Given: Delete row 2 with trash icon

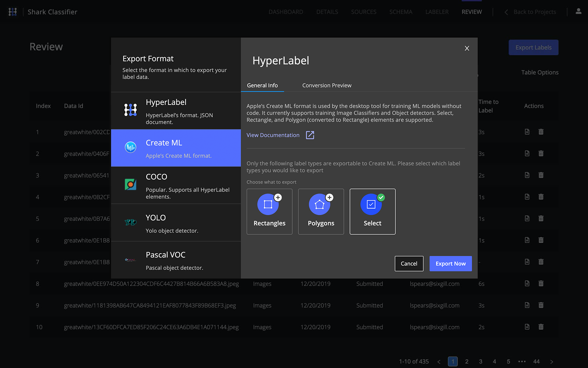Looking at the screenshot, I should click(x=541, y=153).
